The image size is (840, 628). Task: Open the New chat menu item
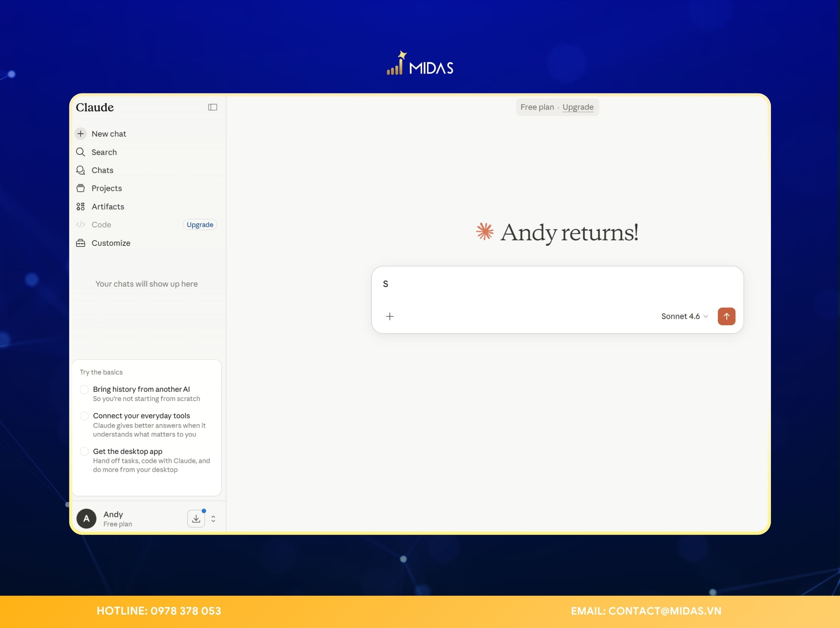pyautogui.click(x=109, y=134)
